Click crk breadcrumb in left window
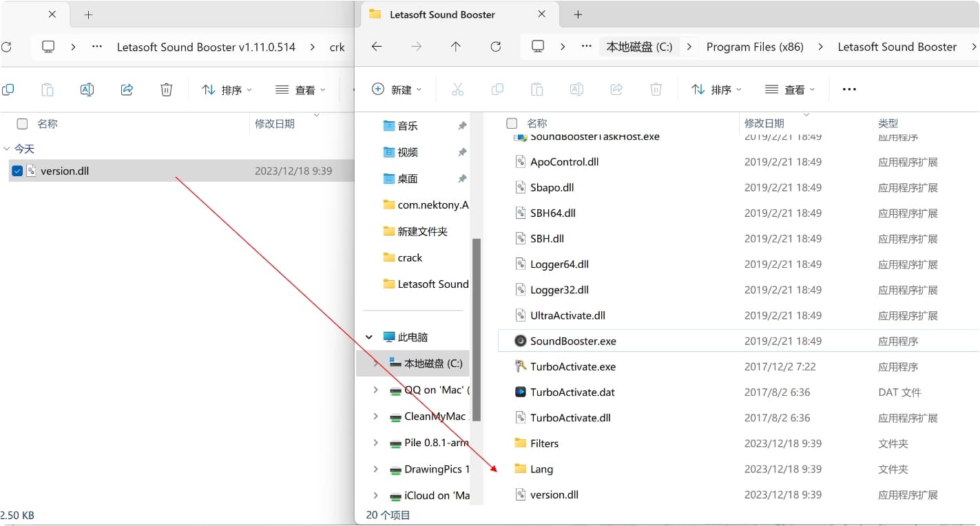 [337, 47]
